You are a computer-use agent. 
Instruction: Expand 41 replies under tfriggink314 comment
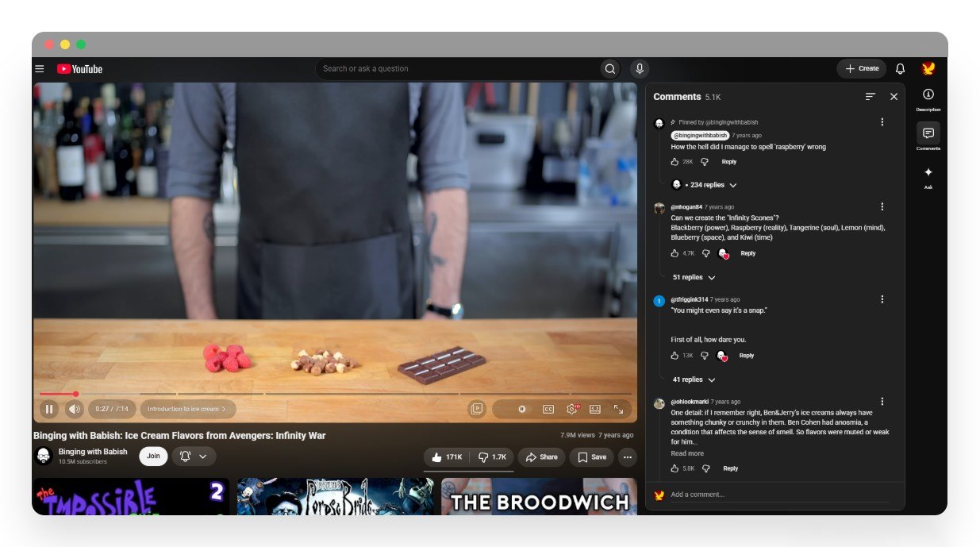pyautogui.click(x=694, y=379)
